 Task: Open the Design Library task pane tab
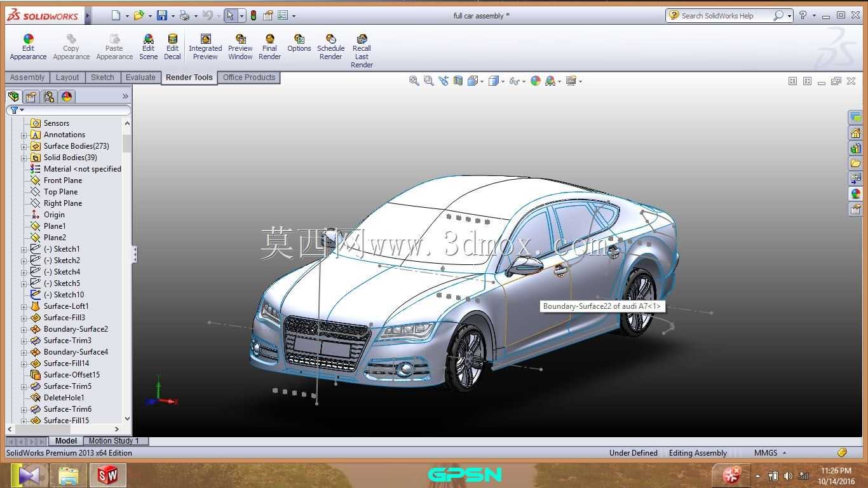coord(855,148)
